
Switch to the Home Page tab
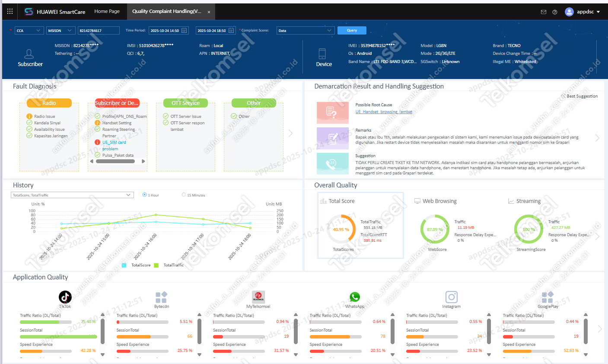pos(107,11)
